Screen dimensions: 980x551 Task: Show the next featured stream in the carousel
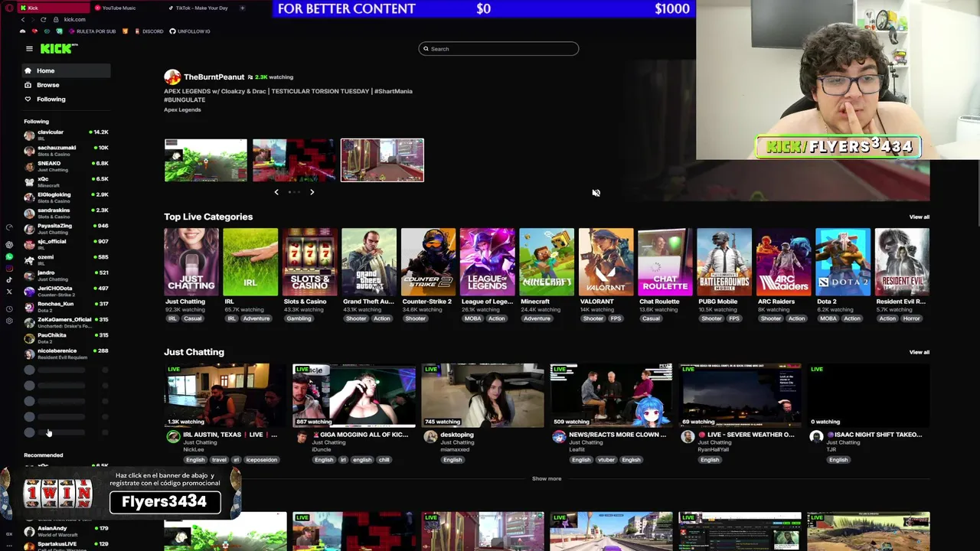pos(312,192)
